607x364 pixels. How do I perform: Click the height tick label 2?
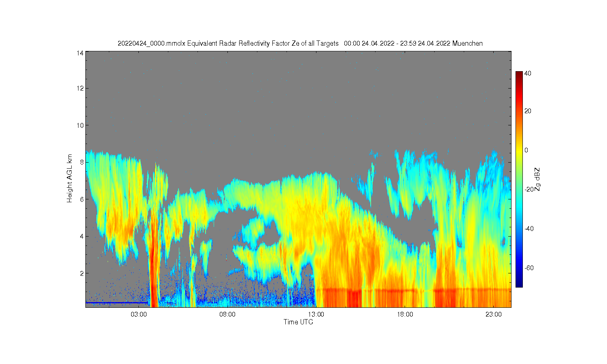pos(81,273)
